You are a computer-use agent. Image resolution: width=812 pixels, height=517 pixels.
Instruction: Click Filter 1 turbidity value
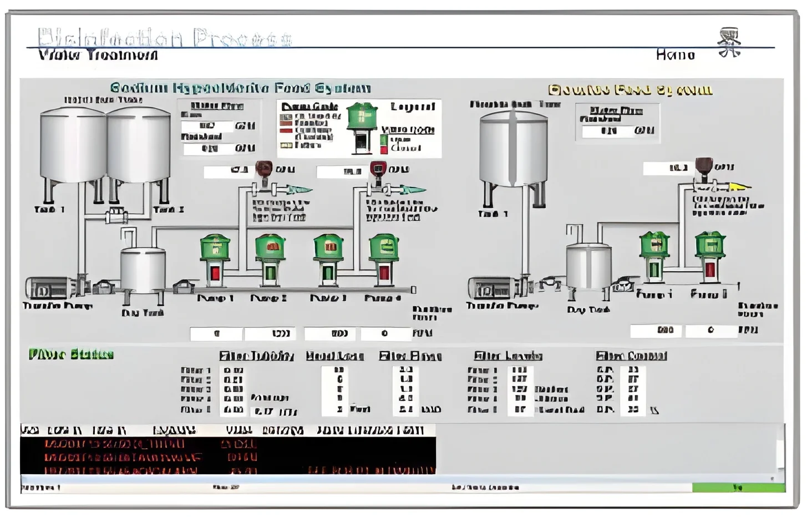(x=234, y=370)
